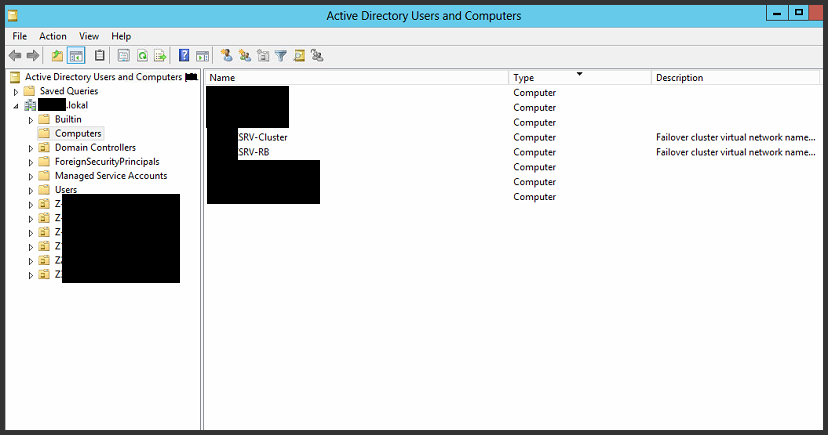Click the SRV-RB failover cluster description
The image size is (828, 435).
(736, 152)
